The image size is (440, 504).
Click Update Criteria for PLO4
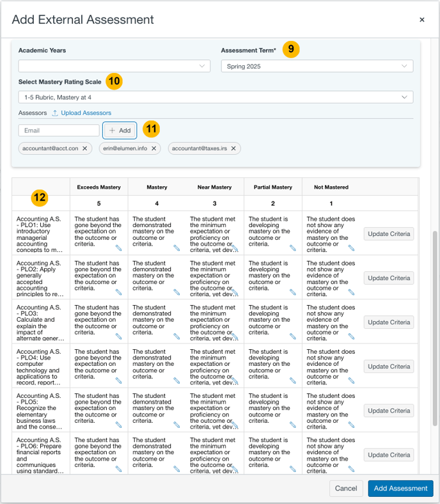click(x=389, y=366)
